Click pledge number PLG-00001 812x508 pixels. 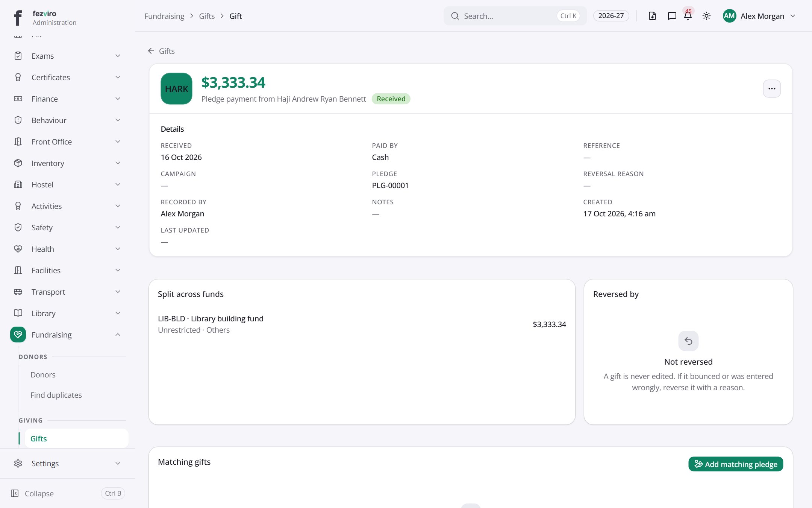(390, 186)
